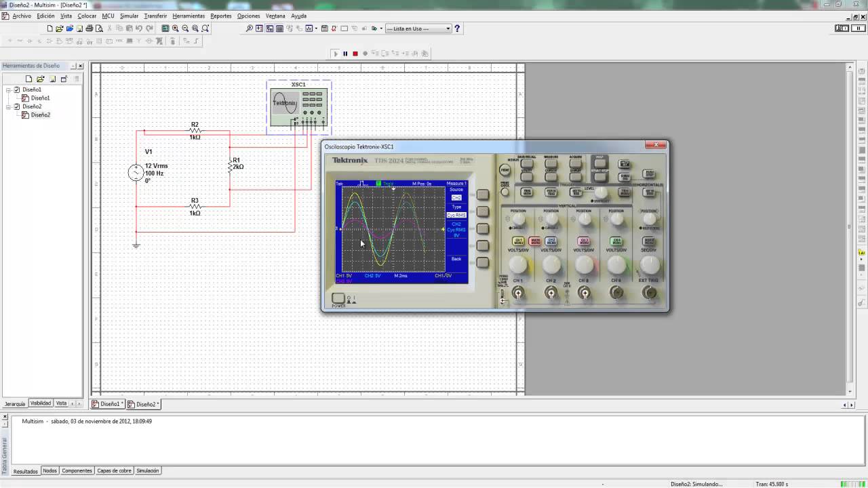This screenshot has width=868, height=488.
Task: Open the toolbar options dropdown arrow
Action: (381, 28)
